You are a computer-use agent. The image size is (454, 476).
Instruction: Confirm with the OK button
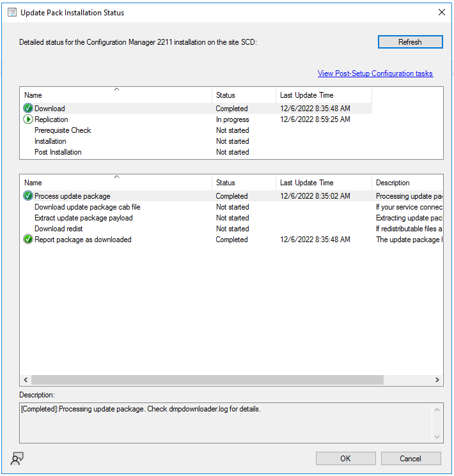coord(345,458)
